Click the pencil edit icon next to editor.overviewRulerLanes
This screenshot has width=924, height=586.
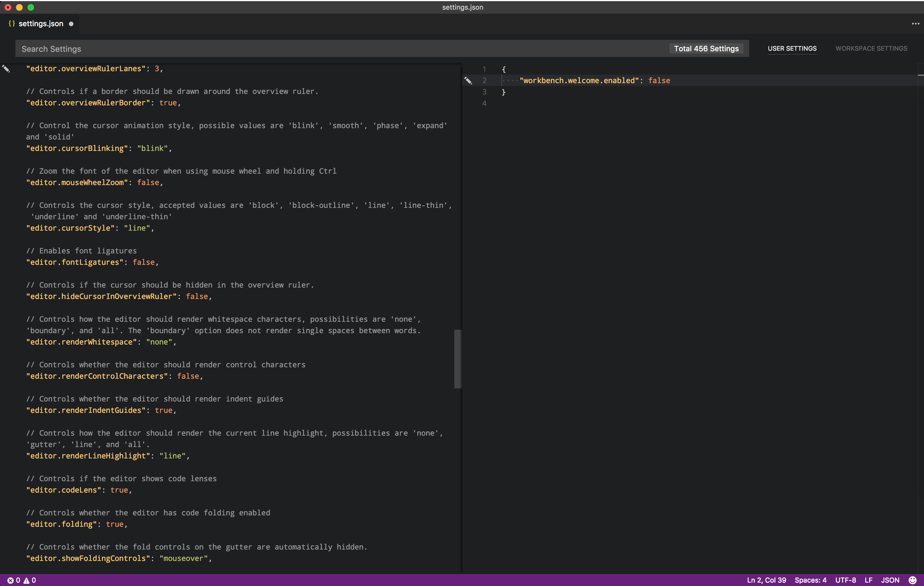[x=6, y=69]
